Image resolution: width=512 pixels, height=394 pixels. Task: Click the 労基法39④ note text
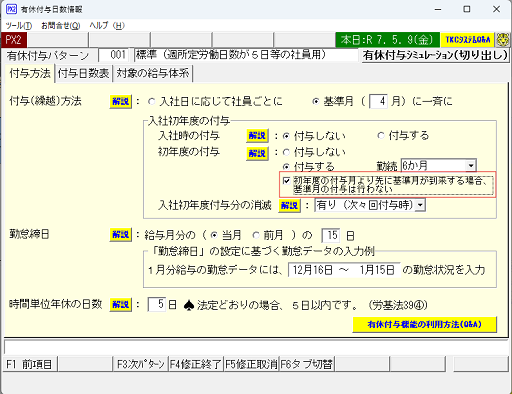[x=398, y=305]
